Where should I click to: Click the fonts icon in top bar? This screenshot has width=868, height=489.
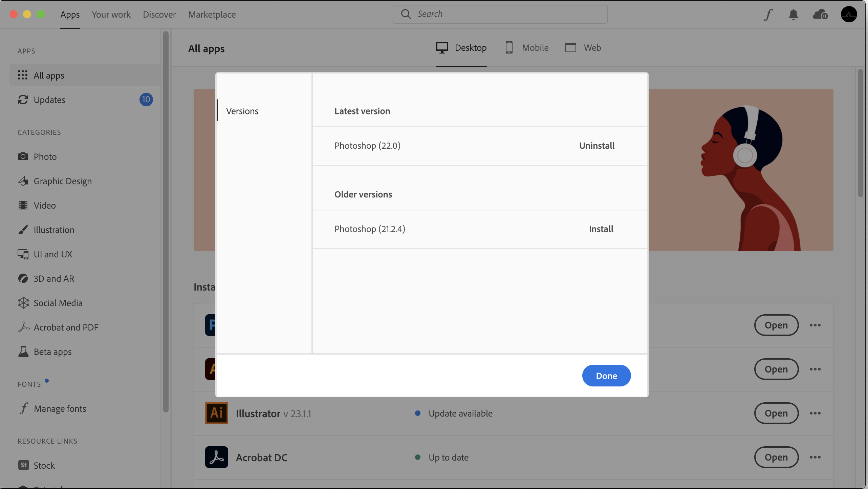(768, 15)
